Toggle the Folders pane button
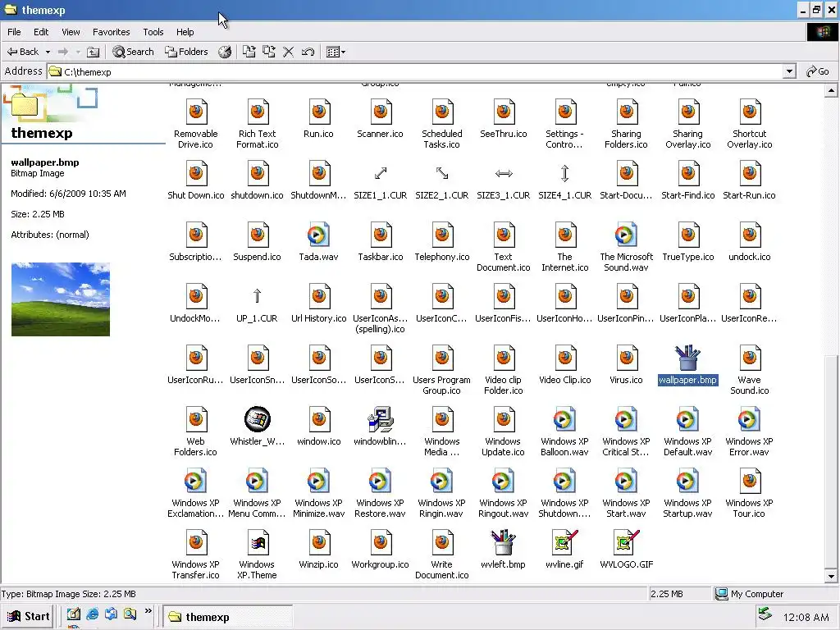The image size is (840, 630). tap(186, 52)
